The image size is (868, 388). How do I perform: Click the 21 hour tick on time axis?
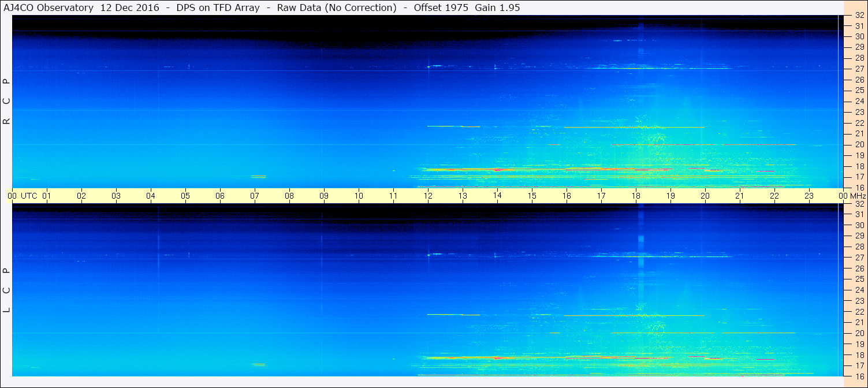740,196
